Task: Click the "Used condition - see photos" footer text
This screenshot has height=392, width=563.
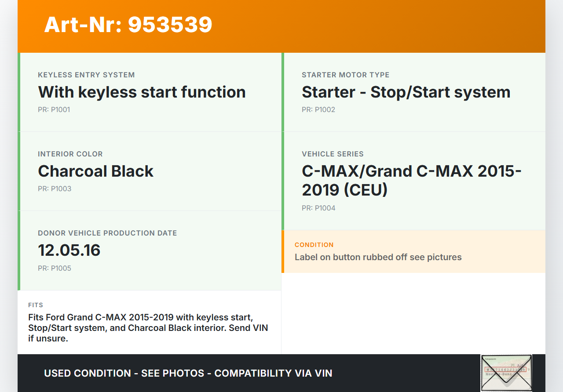Action: click(x=188, y=373)
